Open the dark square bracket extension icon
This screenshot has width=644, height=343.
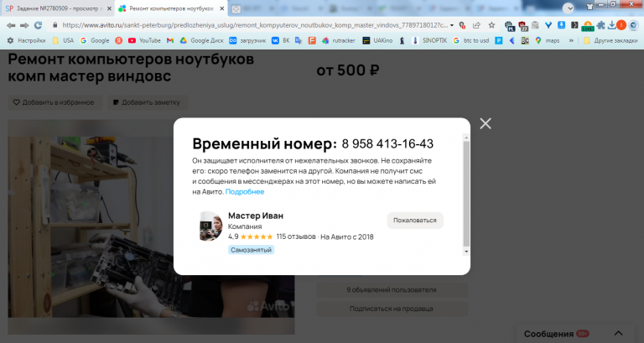pos(574,25)
